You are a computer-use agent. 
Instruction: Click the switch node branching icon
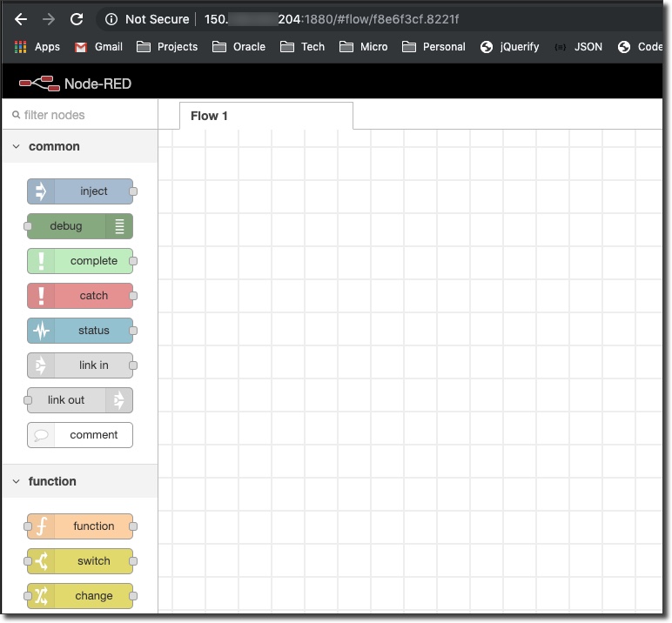(x=41, y=561)
